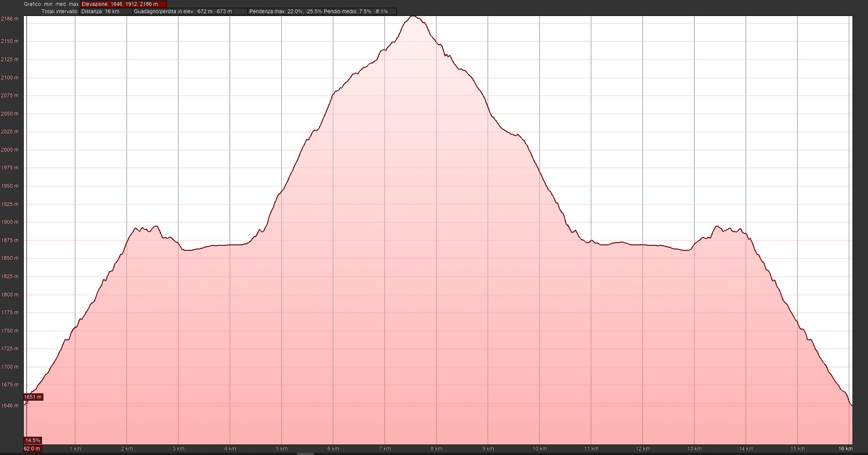The height and width of the screenshot is (455, 868).
Task: Click the 1646 m label on elevation axis
Action: tap(10, 406)
